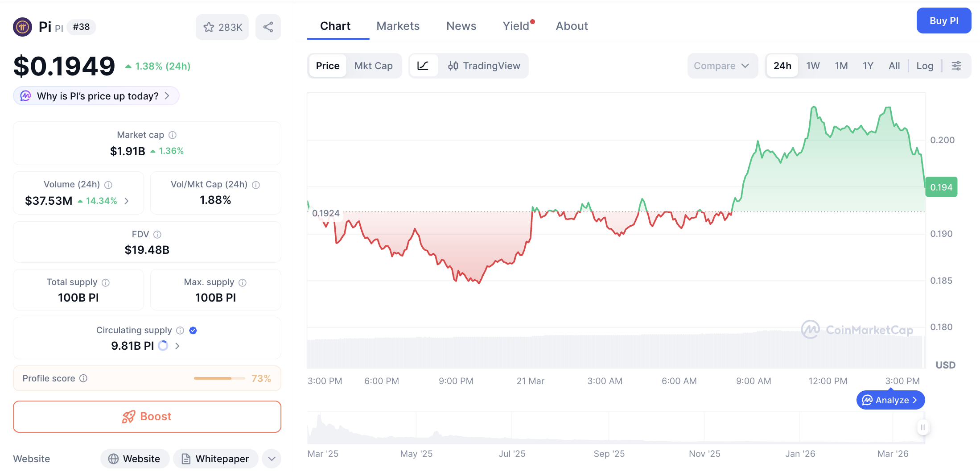980x472 pixels.
Task: Open the News tab
Action: coord(461,26)
